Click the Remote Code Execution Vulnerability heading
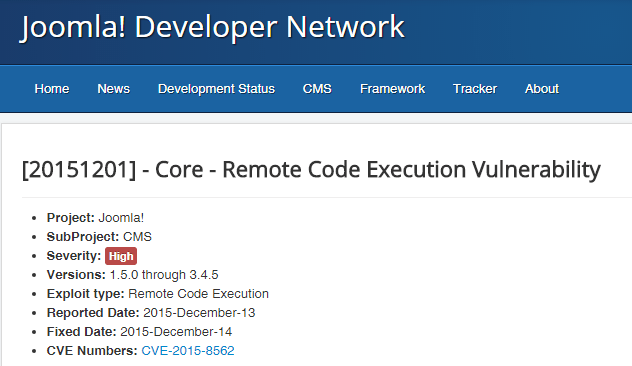The image size is (632, 366). pos(311,169)
